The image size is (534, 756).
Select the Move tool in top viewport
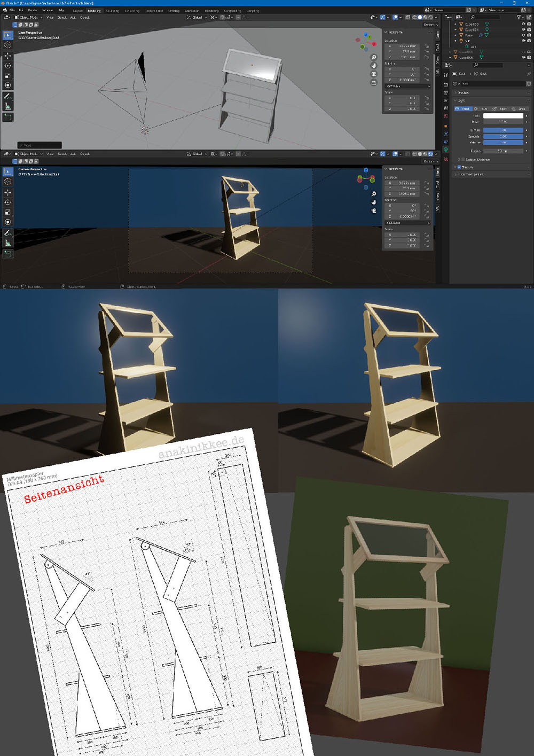pos(7,56)
